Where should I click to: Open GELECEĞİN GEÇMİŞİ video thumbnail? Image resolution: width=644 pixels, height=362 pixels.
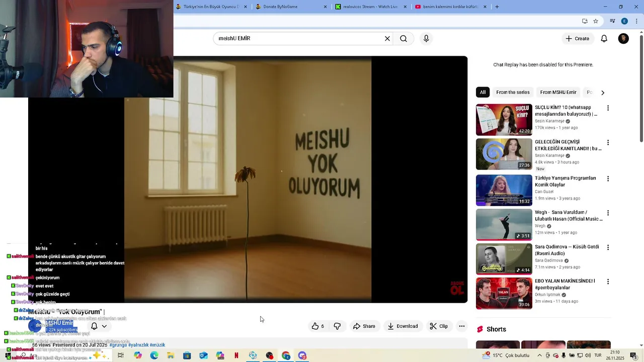pyautogui.click(x=504, y=154)
